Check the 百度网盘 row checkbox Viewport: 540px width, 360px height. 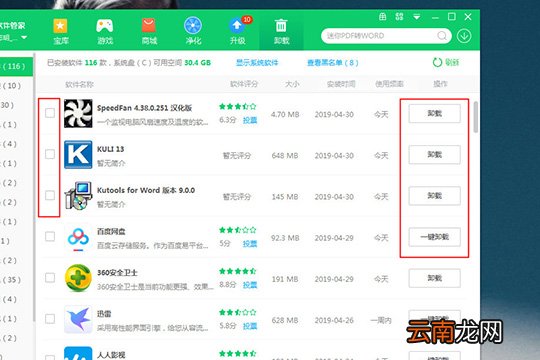pos(50,236)
